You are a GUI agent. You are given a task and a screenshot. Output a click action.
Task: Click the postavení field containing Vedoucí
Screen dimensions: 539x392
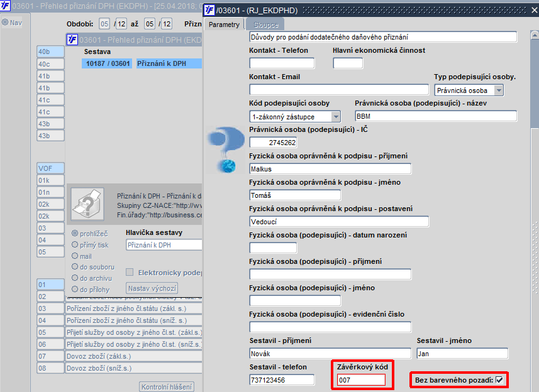click(339, 221)
